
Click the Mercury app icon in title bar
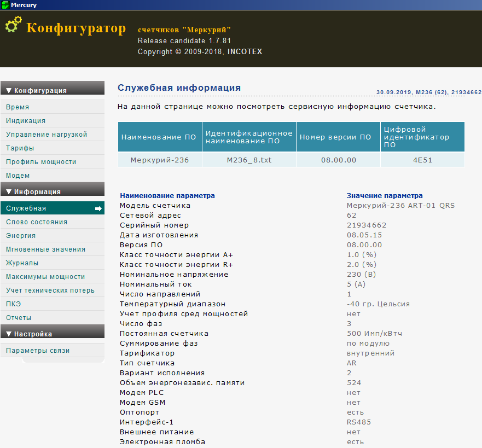point(5,5)
